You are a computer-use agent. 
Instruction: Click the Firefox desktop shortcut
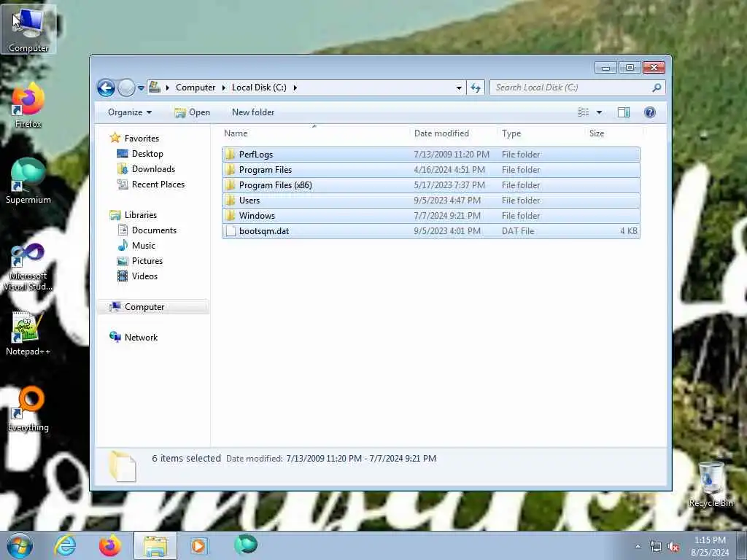click(x=28, y=106)
